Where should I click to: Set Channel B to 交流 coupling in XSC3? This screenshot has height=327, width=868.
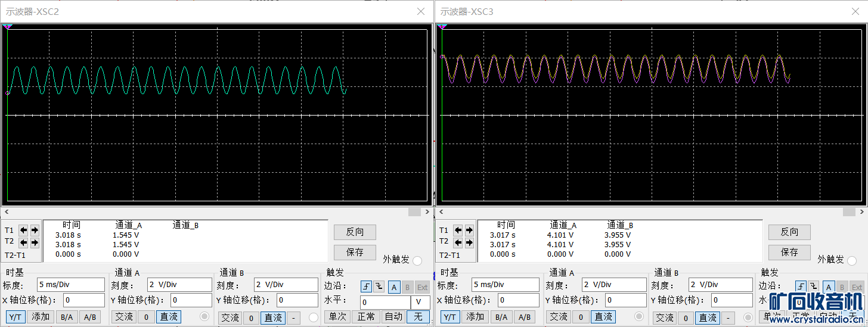click(665, 318)
